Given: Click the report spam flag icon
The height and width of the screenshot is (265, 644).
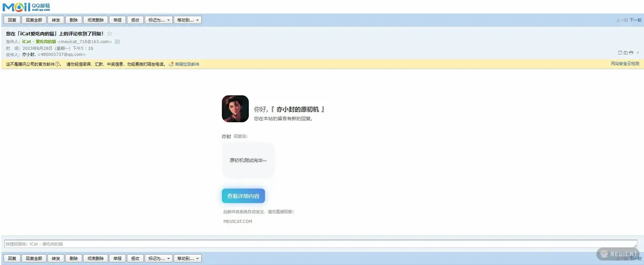Looking at the screenshot, I should point(171,64).
